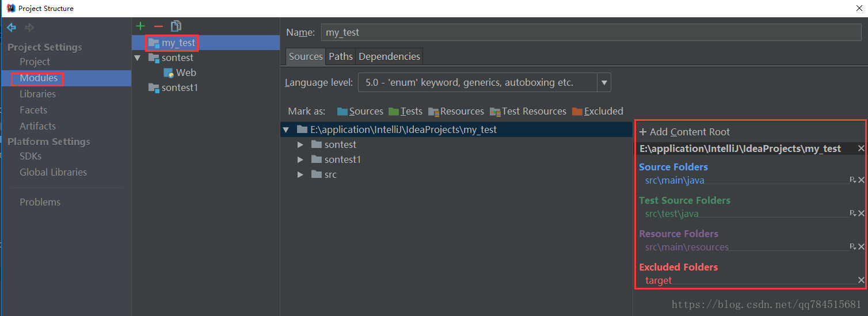
Task: Switch to the Sources tab
Action: (x=306, y=56)
